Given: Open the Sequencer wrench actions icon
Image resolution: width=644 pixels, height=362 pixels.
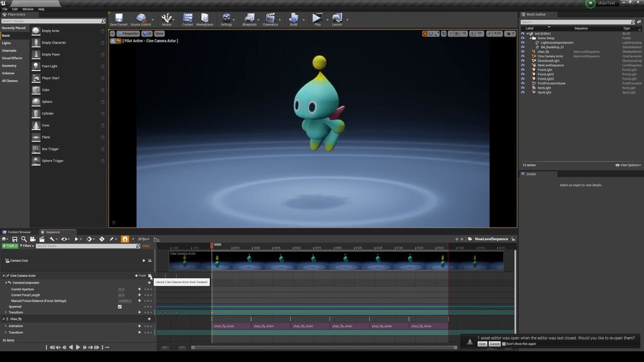Looking at the screenshot, I should [52, 239].
